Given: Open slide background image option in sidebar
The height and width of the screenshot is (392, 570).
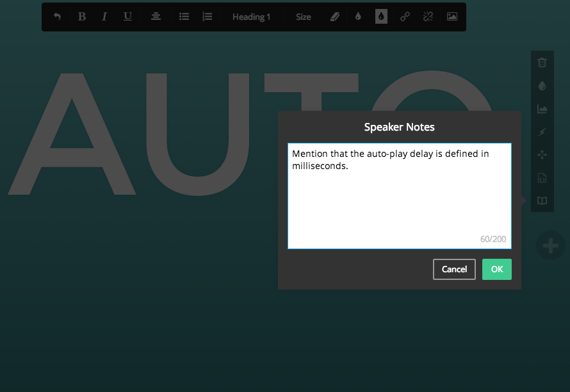Looking at the screenshot, I should click(542, 109).
